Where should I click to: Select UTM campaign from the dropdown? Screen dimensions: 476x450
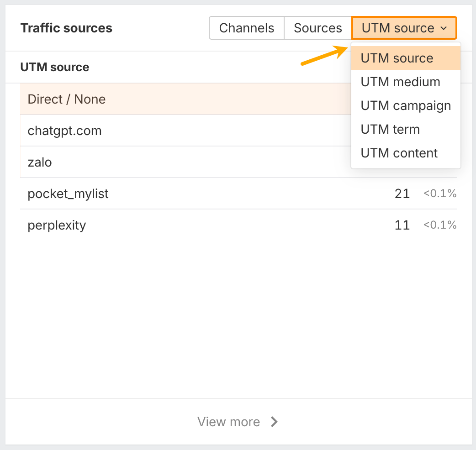406,105
